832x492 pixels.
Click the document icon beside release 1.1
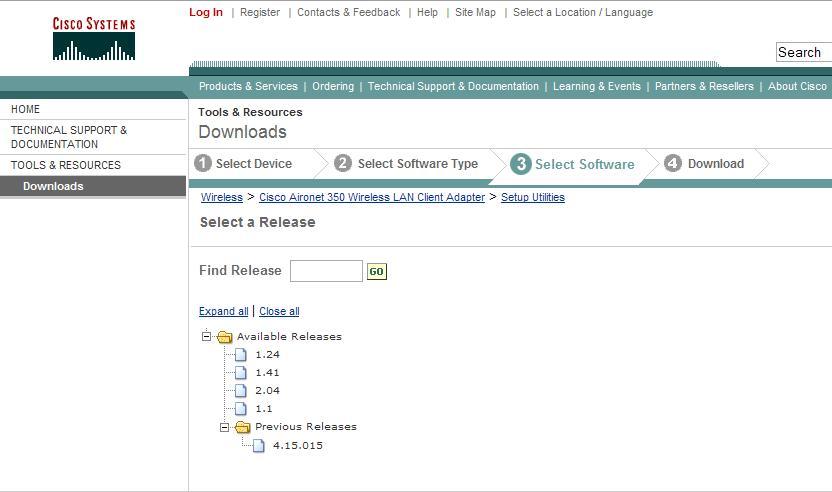click(241, 409)
